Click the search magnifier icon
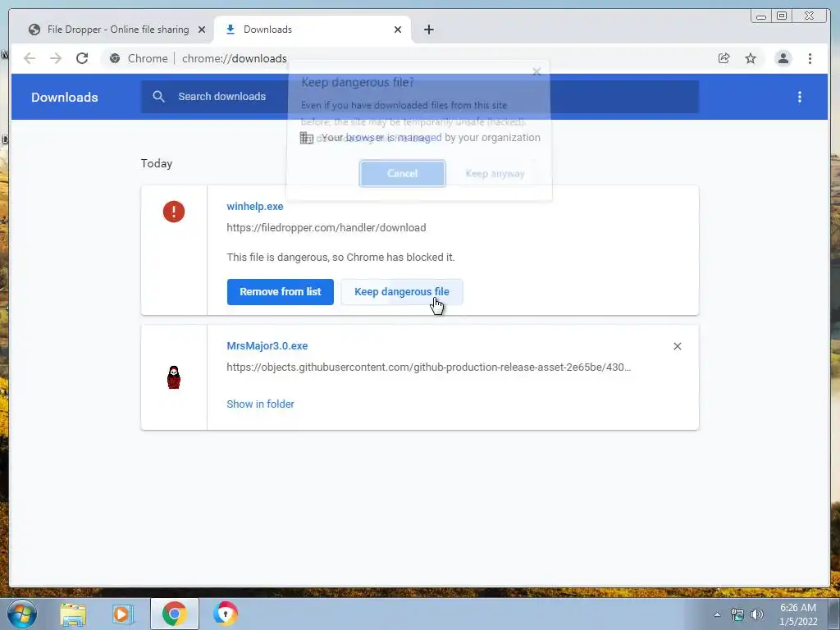 pyautogui.click(x=158, y=97)
